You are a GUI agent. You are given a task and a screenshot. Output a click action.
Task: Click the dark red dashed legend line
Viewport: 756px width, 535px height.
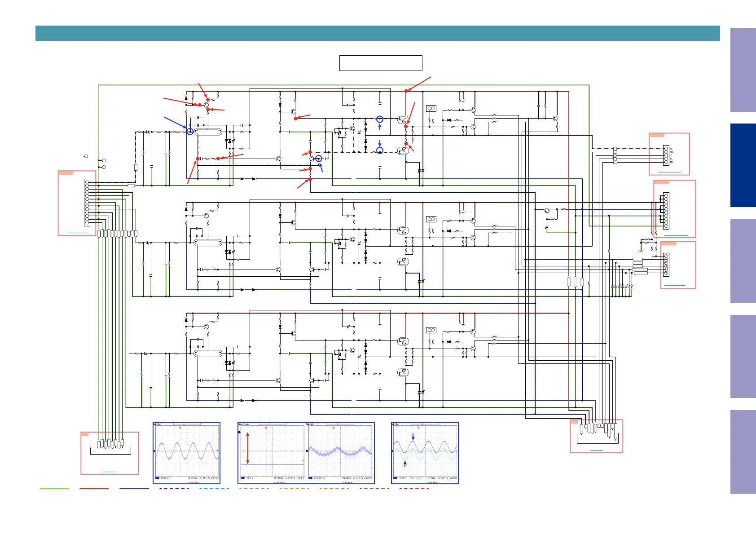click(174, 488)
